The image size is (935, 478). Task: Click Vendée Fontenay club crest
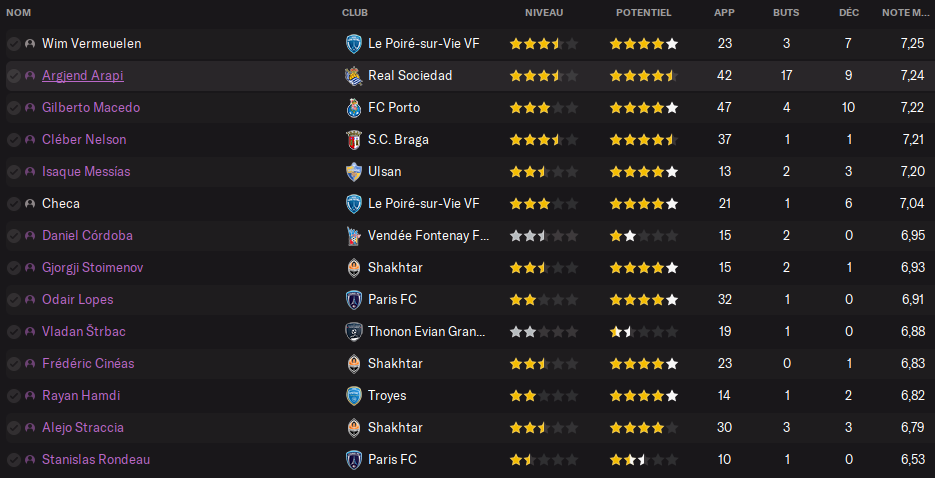pyautogui.click(x=354, y=236)
